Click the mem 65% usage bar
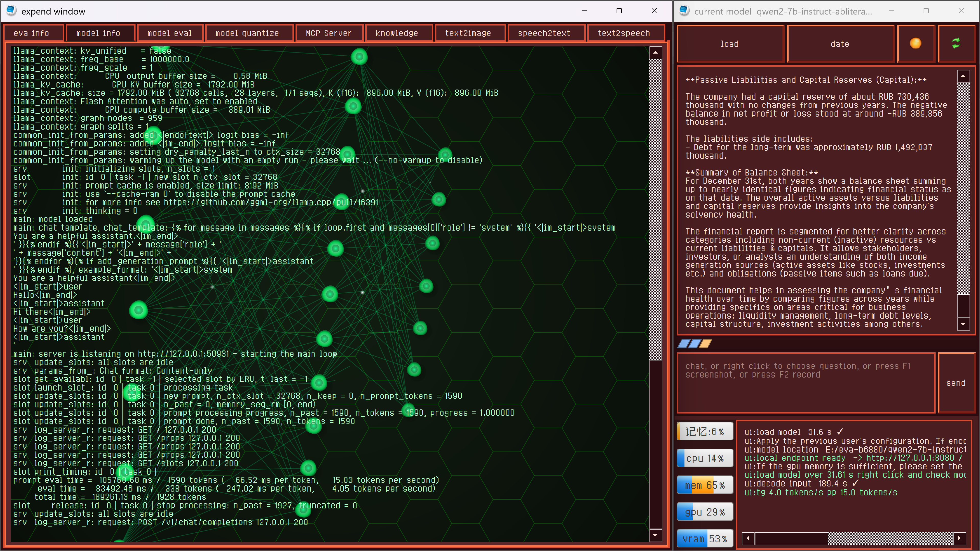The height and width of the screenshot is (551, 980). (x=705, y=485)
